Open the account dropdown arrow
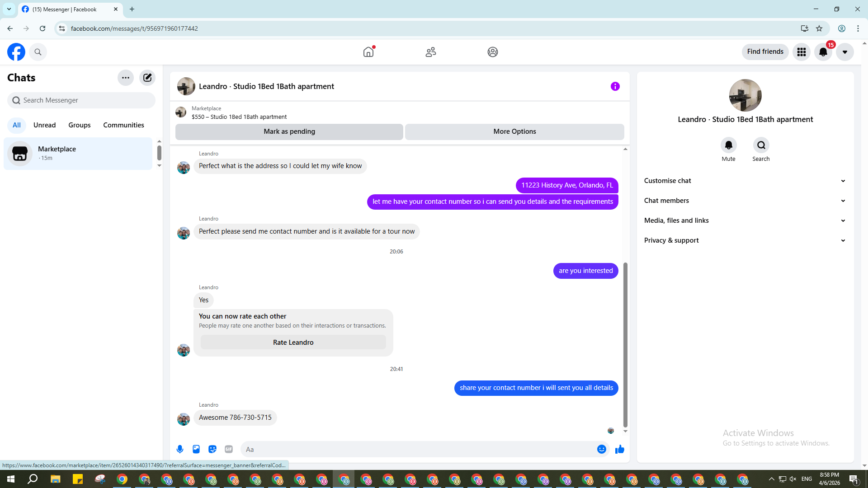Viewport: 868px width, 488px height. [x=845, y=52]
